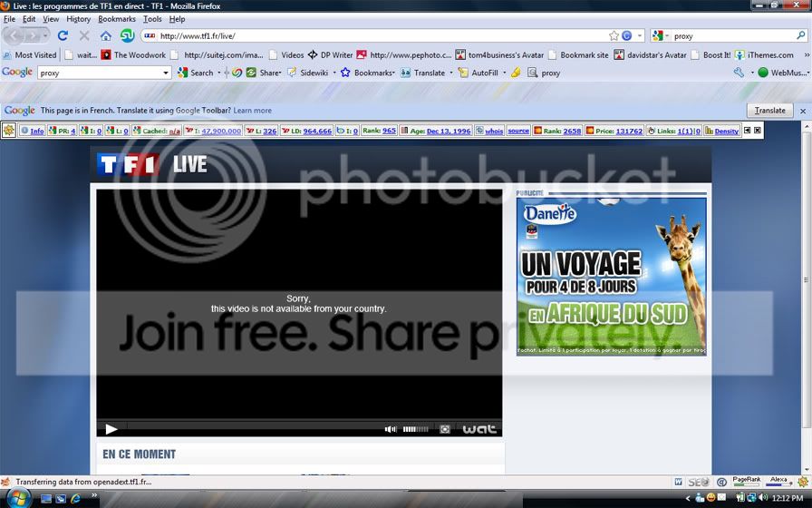
Task: Open the Bookmarks menu
Action: 117,19
